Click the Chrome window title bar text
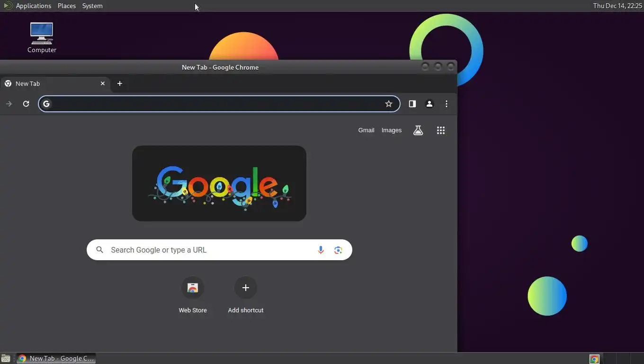This screenshot has height=364, width=644. point(220,67)
